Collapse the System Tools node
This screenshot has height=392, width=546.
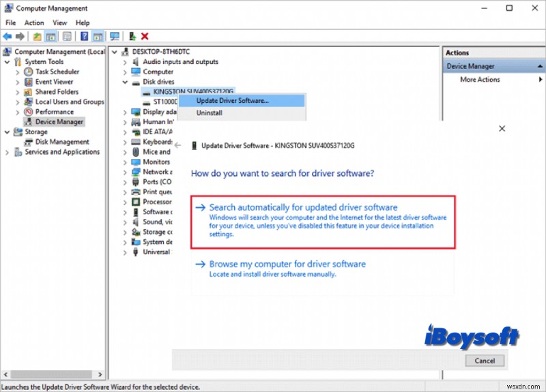[x=7, y=62]
